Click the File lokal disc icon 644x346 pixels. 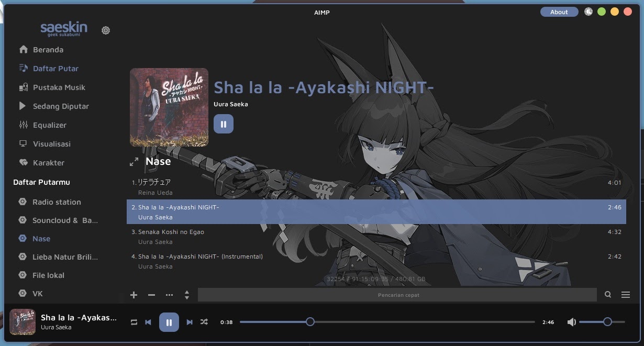[x=23, y=275]
